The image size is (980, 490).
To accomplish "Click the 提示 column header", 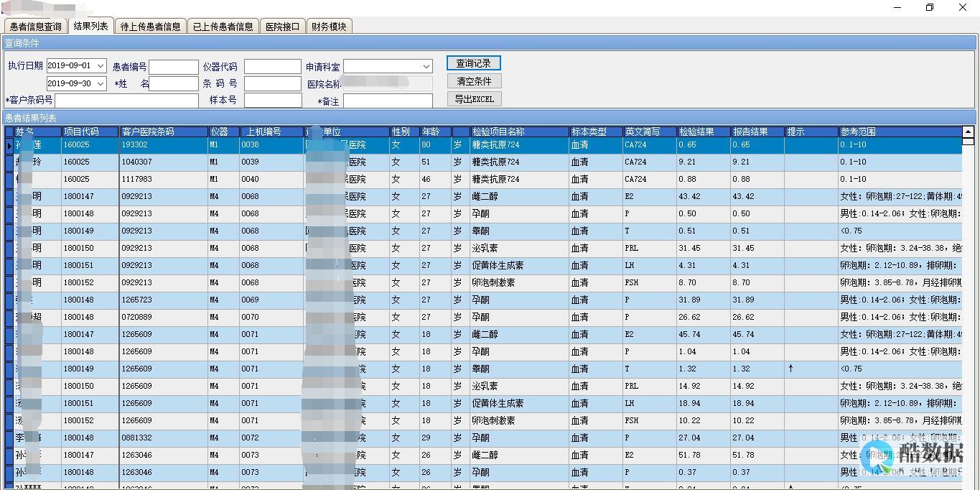I will point(811,131).
